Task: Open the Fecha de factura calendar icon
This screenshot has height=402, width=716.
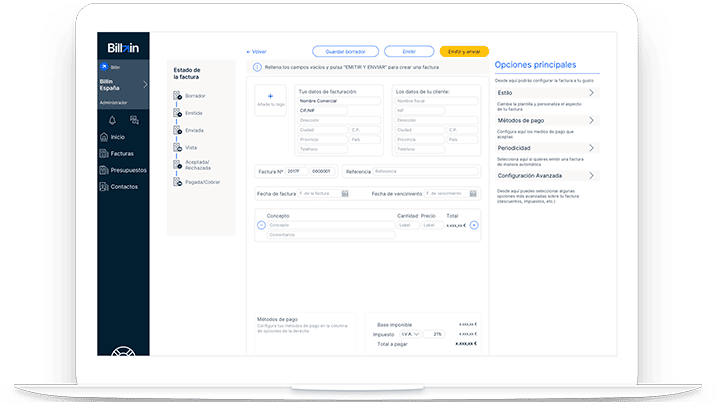Action: tap(345, 194)
